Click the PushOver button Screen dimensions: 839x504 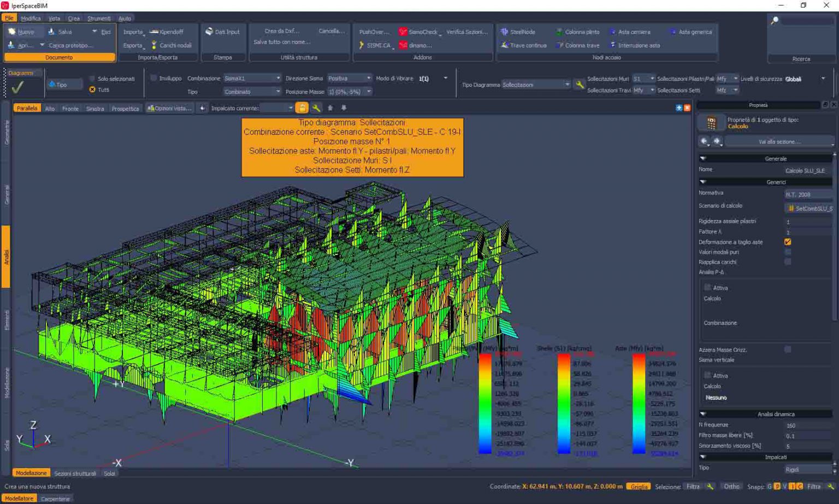pyautogui.click(x=375, y=31)
